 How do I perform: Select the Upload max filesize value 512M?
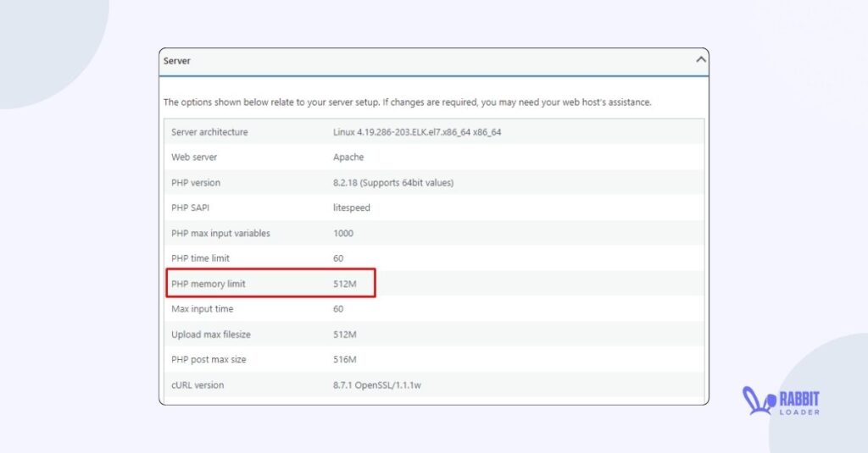coord(344,334)
